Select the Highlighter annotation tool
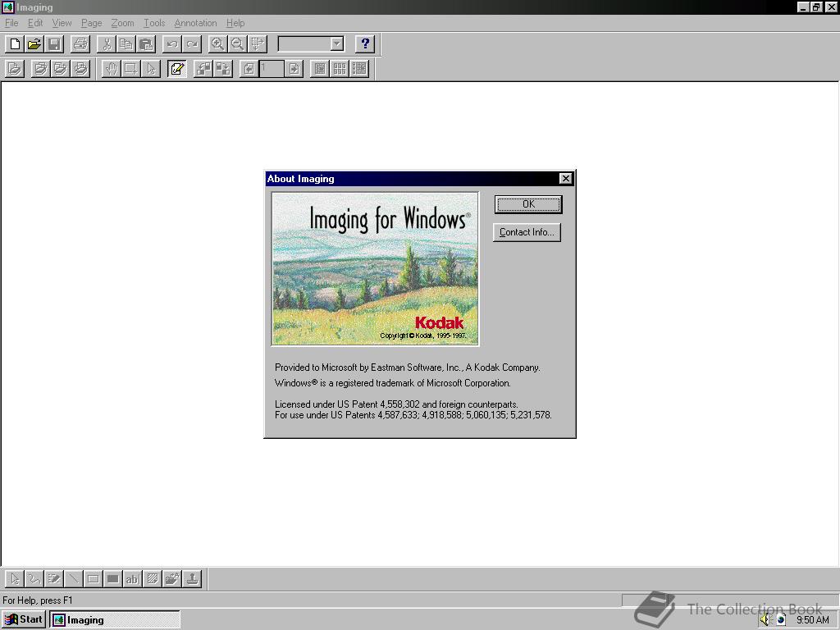 tap(54, 578)
